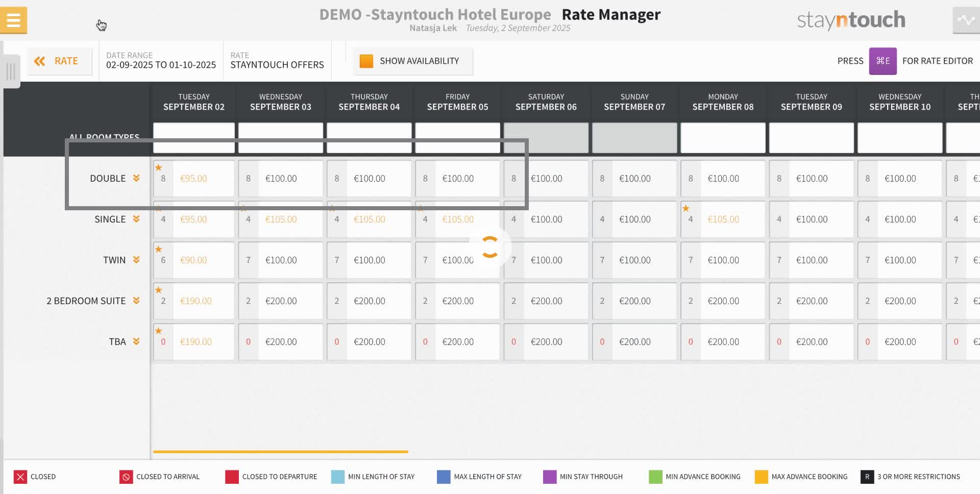Expand the TBA room type row
The height and width of the screenshot is (494, 980).
click(x=136, y=341)
